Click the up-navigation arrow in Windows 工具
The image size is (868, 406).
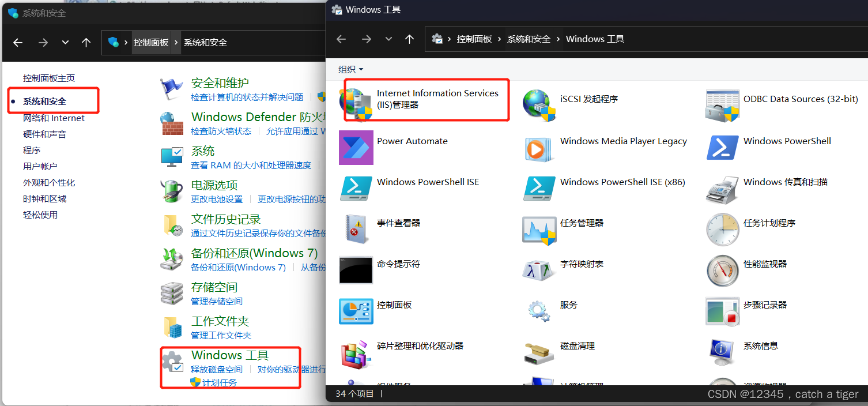point(409,39)
